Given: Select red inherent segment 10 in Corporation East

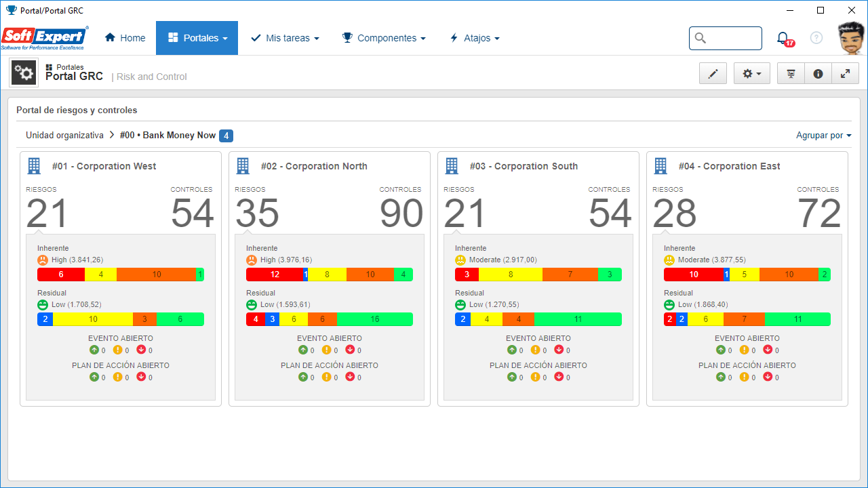Looking at the screenshot, I should click(x=694, y=274).
